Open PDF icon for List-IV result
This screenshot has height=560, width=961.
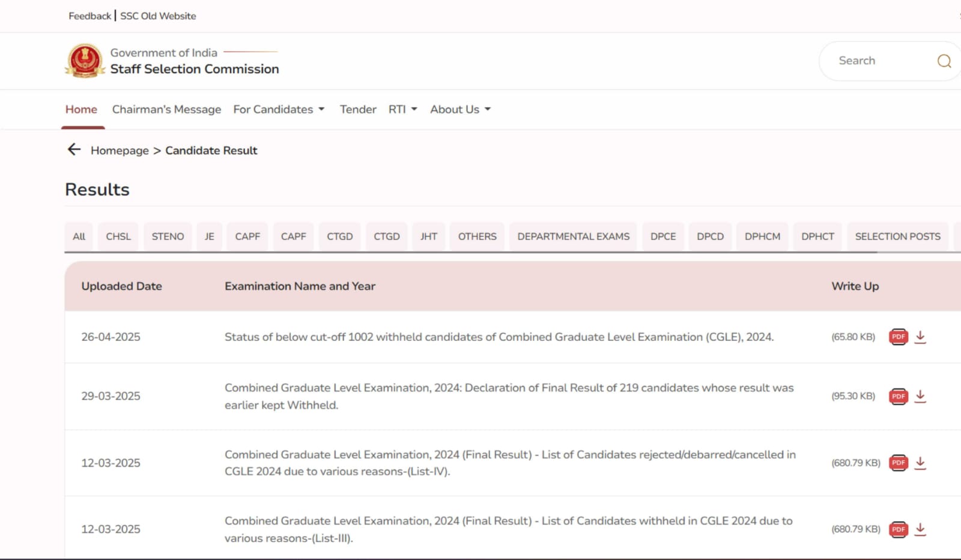tap(899, 463)
